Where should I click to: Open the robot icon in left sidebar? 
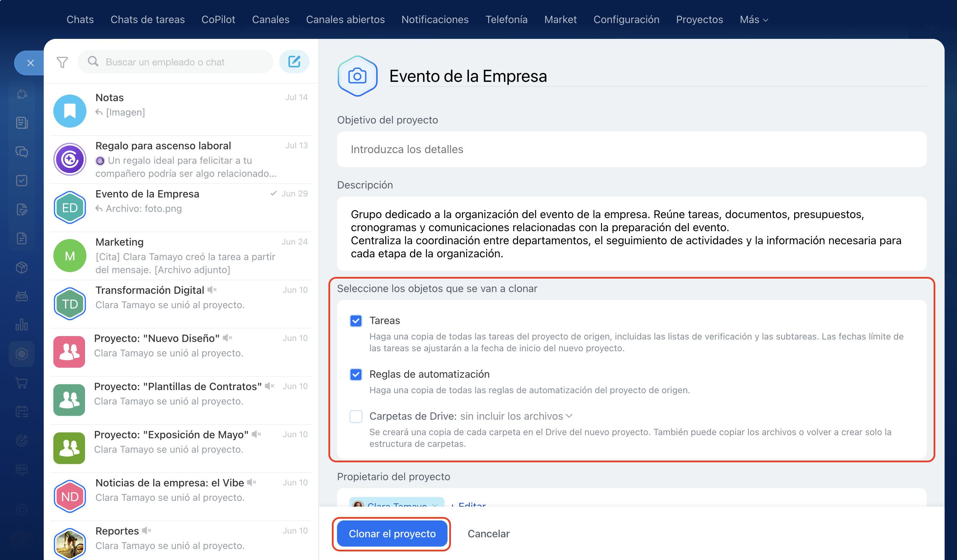pos(22,296)
